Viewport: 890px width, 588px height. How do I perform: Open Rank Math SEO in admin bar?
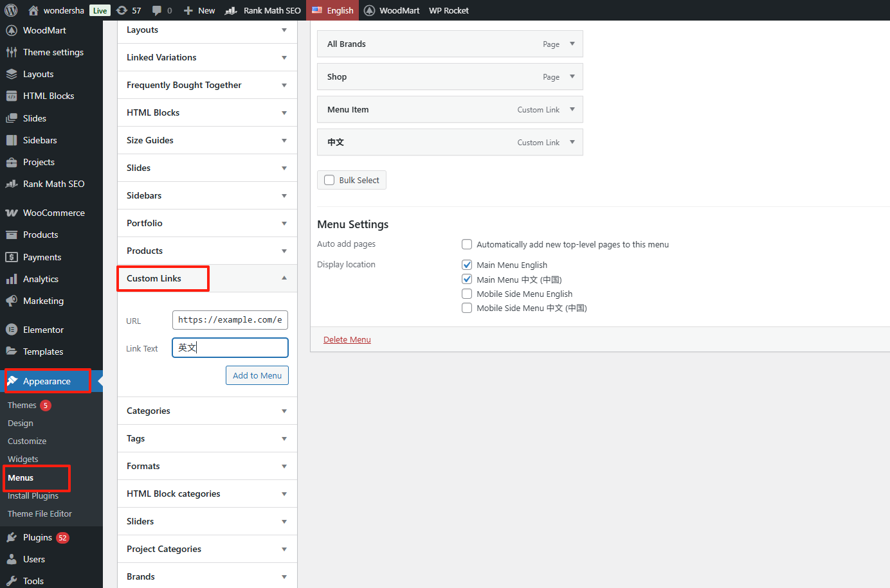click(264, 10)
